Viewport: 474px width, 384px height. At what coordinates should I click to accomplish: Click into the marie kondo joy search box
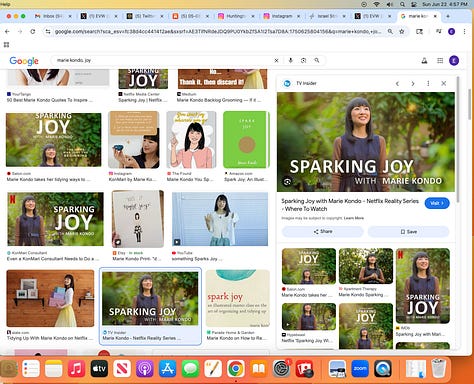click(x=163, y=60)
